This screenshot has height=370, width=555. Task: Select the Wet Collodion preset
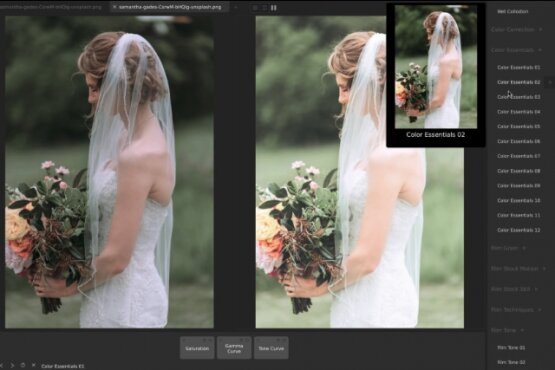click(x=513, y=11)
